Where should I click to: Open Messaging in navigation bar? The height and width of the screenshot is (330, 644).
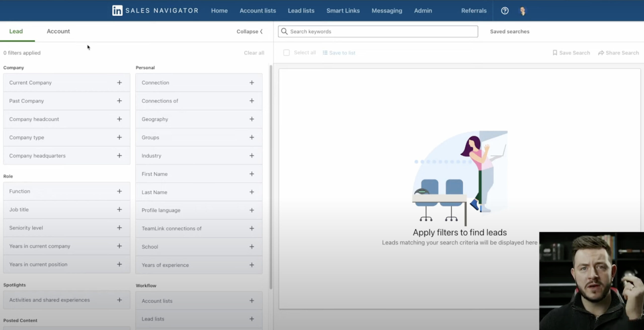pos(387,11)
